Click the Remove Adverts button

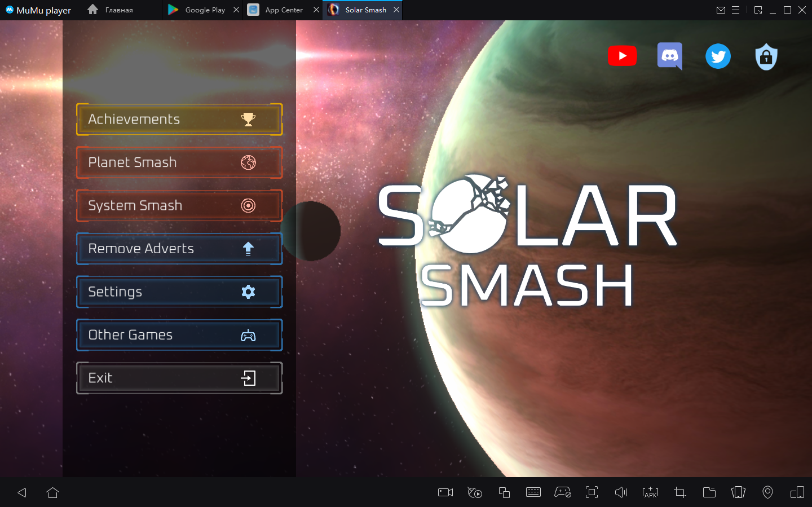pyautogui.click(x=179, y=249)
